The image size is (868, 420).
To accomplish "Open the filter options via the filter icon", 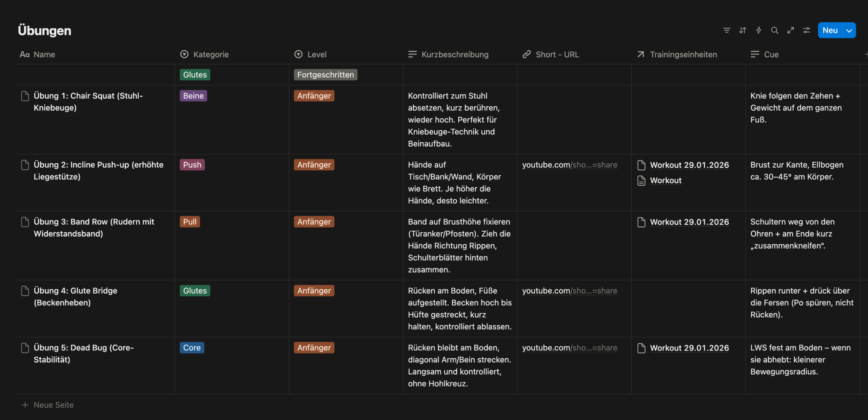I will (727, 30).
